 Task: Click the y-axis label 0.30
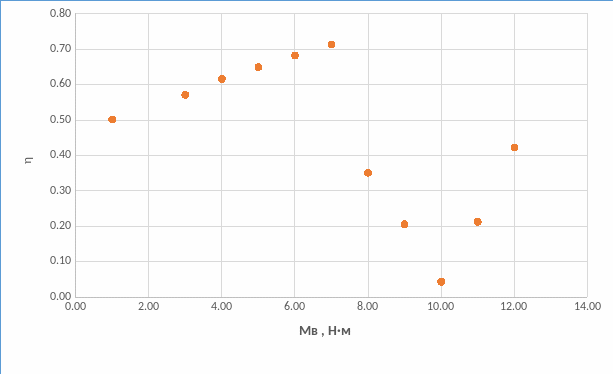61,190
